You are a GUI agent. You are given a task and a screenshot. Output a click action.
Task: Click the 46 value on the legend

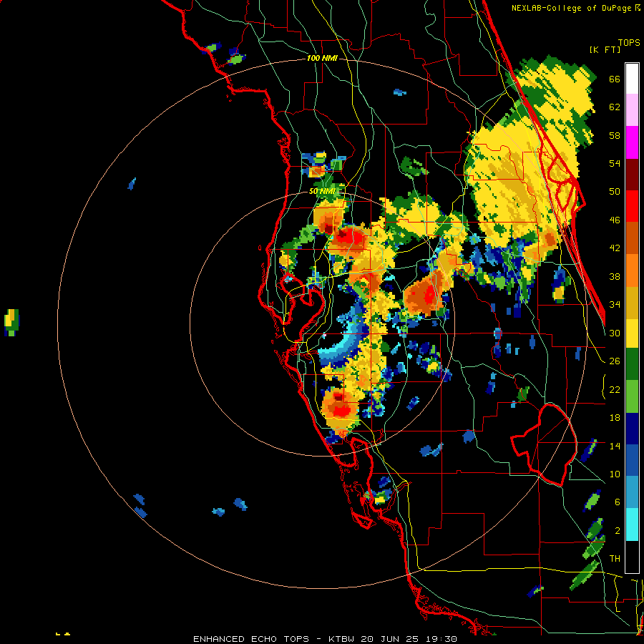[x=615, y=220]
